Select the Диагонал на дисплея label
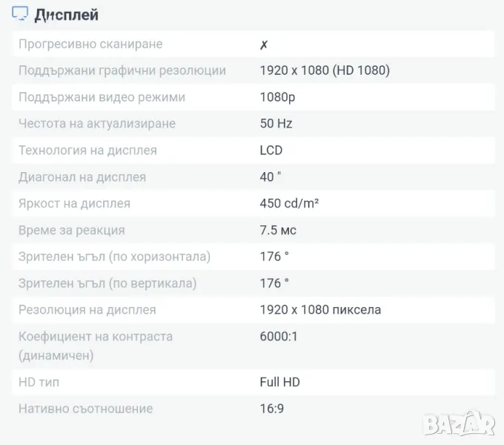504x445 pixels. (82, 177)
